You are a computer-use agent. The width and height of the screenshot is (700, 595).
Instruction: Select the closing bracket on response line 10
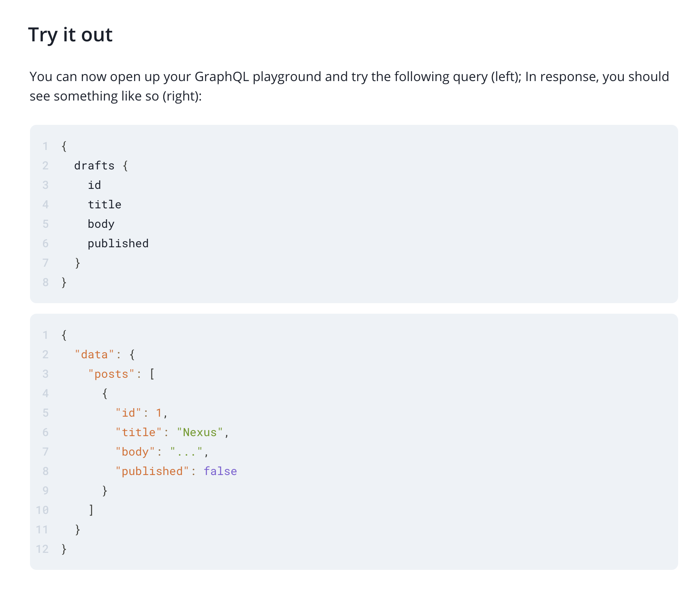click(x=91, y=510)
